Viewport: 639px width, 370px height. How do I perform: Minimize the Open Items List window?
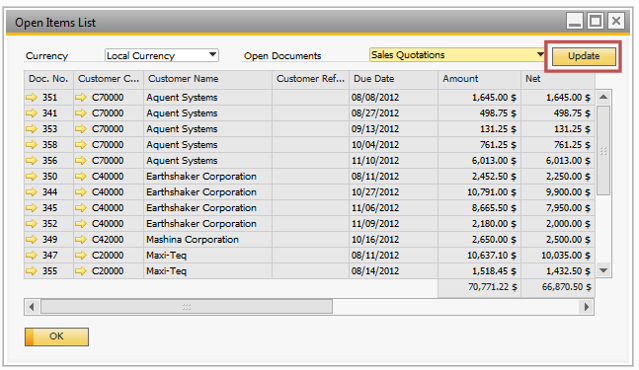tap(575, 21)
